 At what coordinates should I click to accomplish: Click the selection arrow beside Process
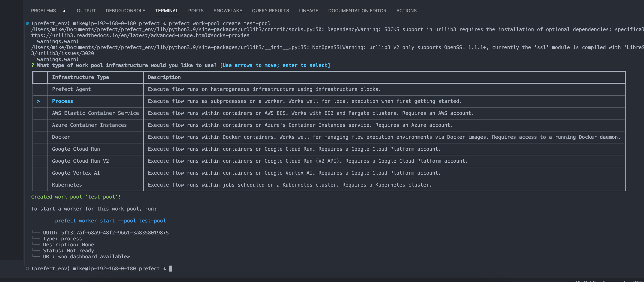(x=38, y=101)
